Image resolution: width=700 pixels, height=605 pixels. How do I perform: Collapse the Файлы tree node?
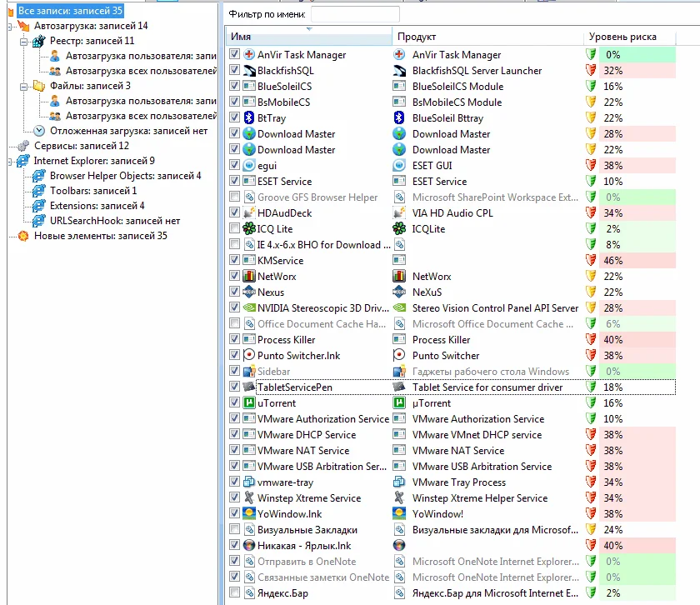click(x=23, y=87)
